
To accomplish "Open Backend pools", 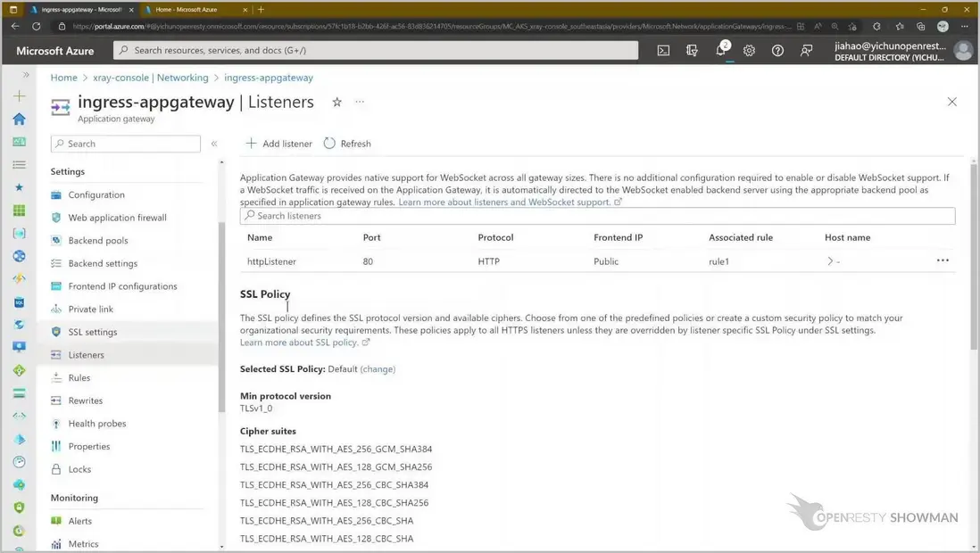I will pos(98,241).
